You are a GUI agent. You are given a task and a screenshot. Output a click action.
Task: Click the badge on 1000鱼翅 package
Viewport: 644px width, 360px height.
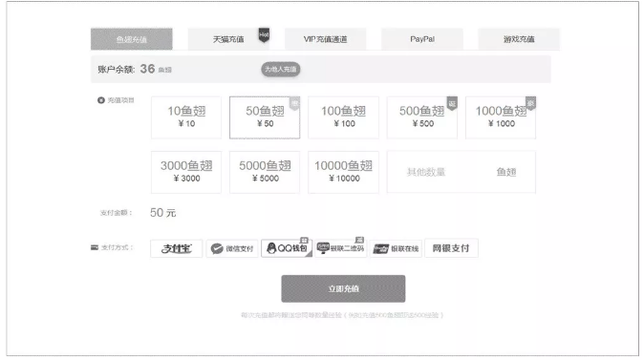point(530,103)
